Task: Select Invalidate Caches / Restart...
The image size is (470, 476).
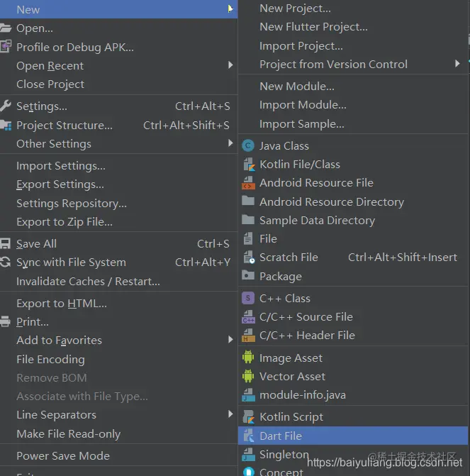Action: pos(88,282)
